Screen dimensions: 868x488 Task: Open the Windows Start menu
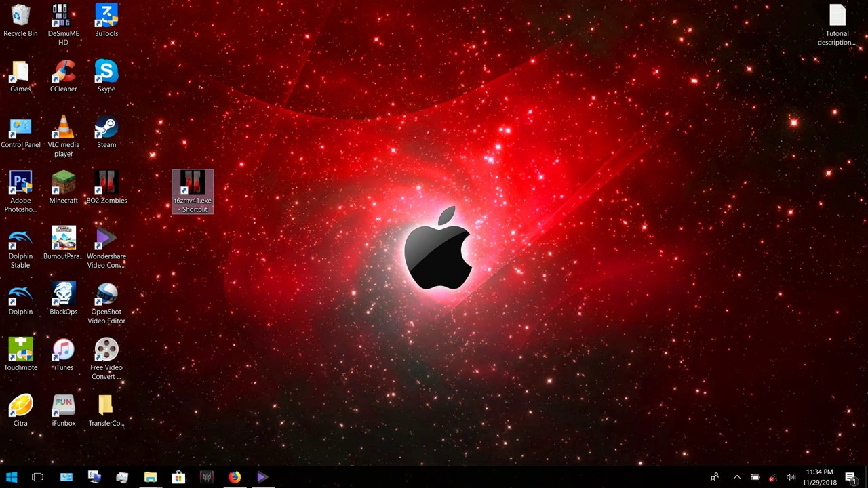pyautogui.click(x=12, y=477)
